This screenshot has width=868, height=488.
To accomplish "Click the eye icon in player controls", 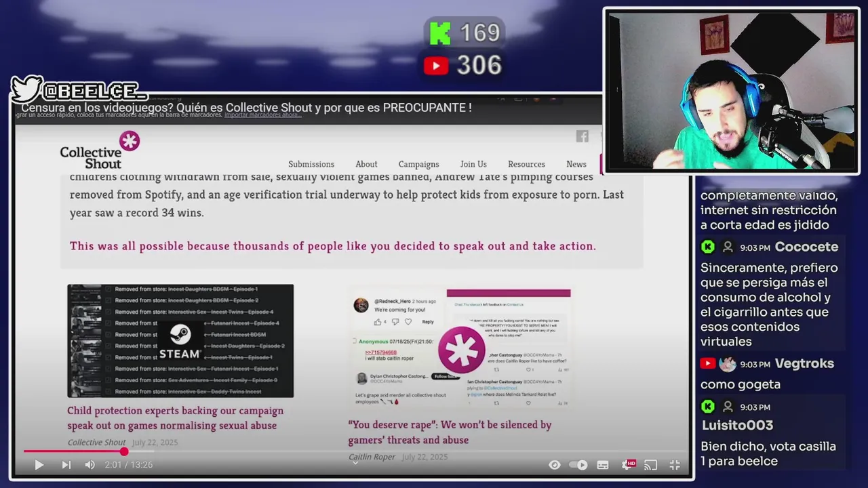I will click(555, 465).
